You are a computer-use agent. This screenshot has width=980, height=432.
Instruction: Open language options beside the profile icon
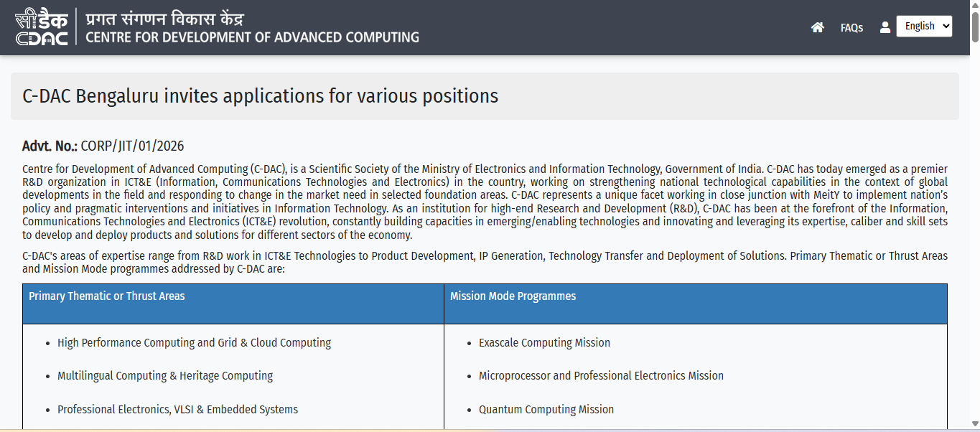[924, 26]
